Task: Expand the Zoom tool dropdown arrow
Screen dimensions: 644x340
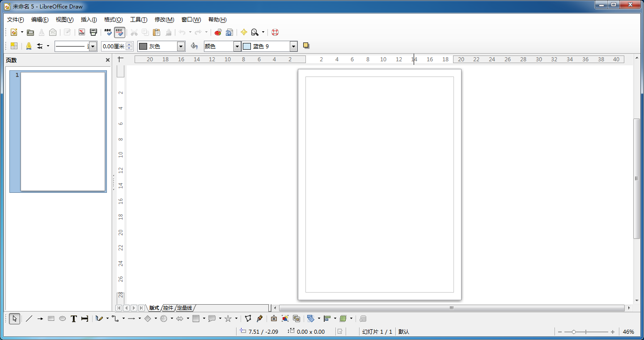Action: coord(263,32)
